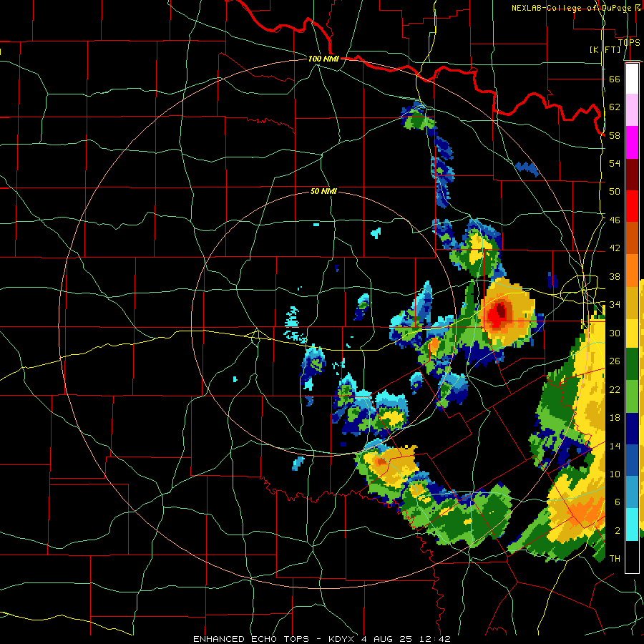Click the legend value "26"
Screen dimensions: 644x644
[615, 361]
